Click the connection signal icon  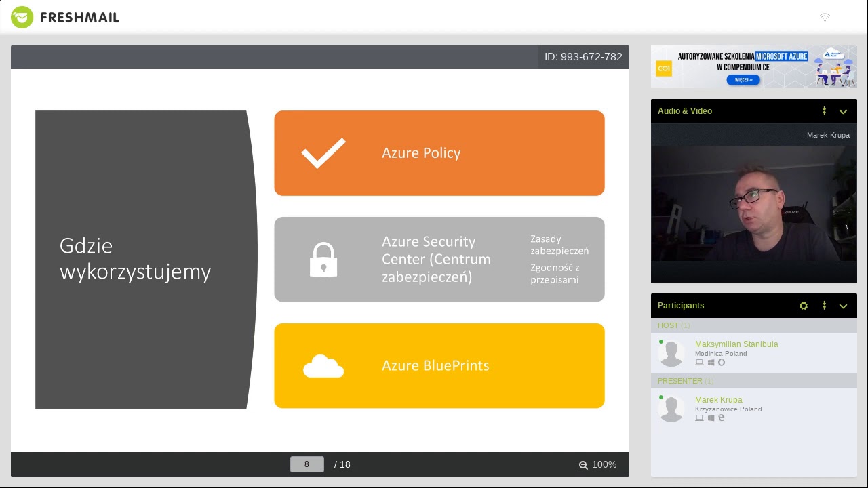(825, 17)
